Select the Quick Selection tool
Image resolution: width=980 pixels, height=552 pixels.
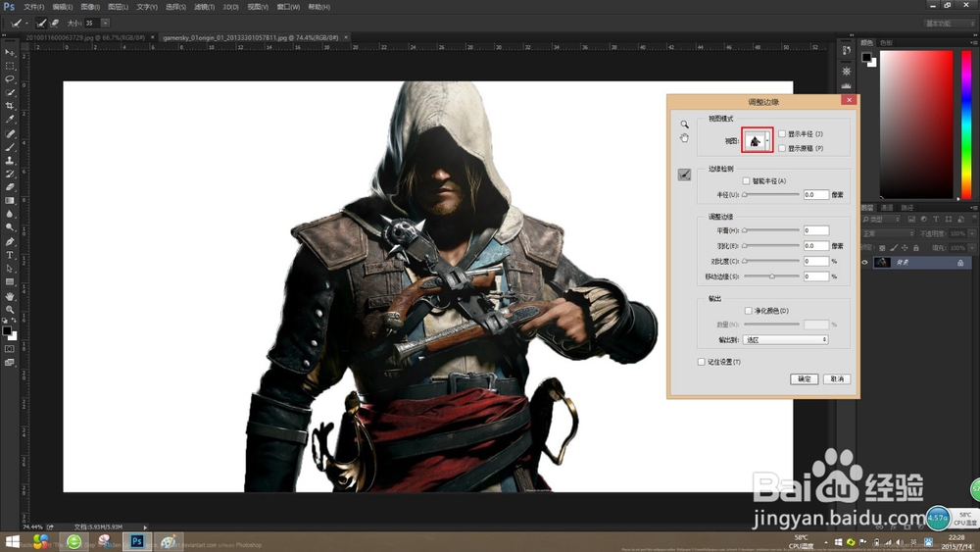coord(10,92)
